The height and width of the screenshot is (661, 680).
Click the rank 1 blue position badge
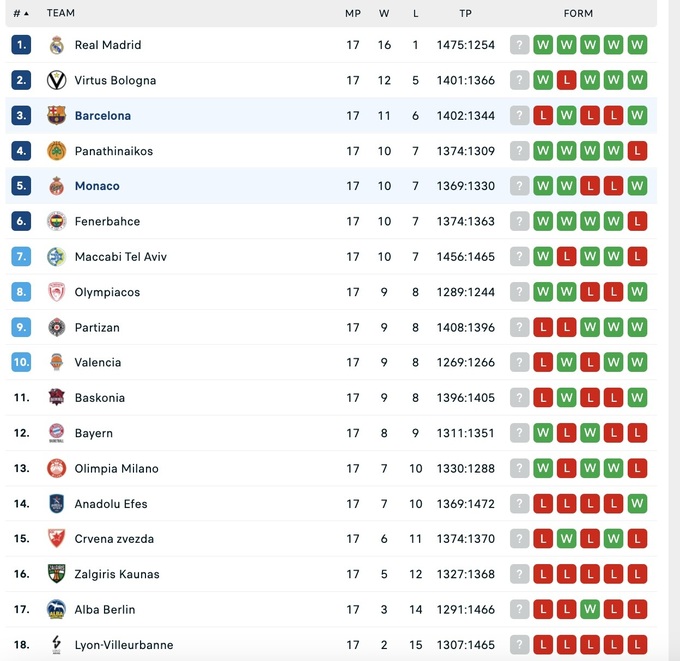22,45
